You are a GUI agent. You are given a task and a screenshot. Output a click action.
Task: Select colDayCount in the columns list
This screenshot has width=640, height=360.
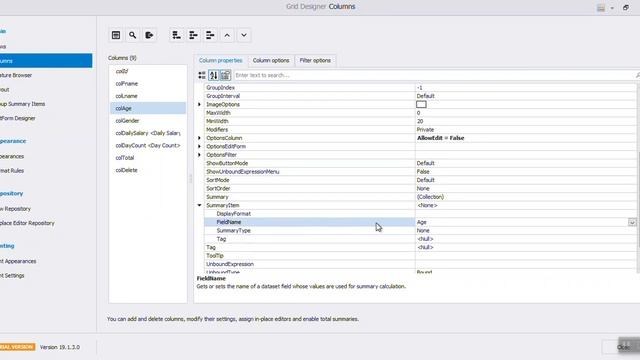pos(148,145)
